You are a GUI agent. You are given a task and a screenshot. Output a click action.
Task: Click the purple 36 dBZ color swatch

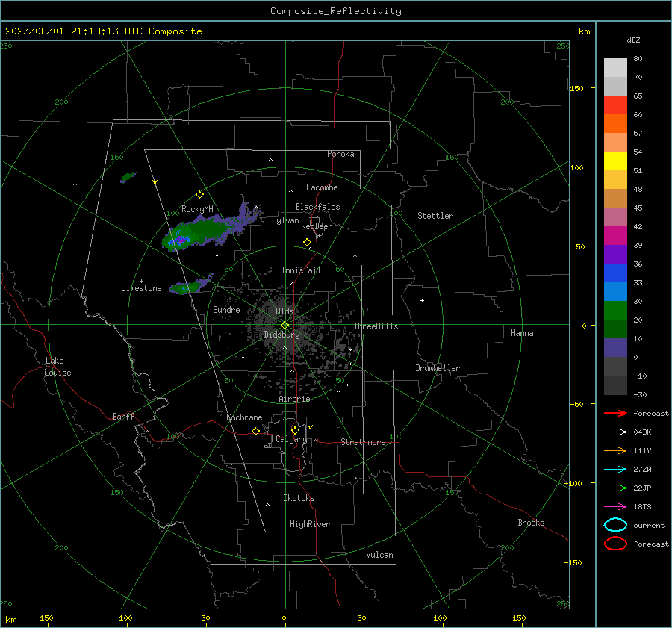coord(615,254)
